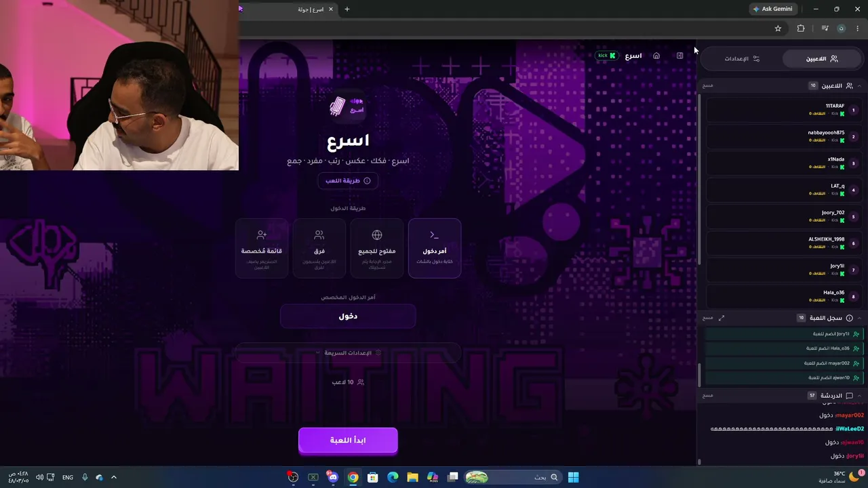
Task: Open Microsoft Edge from the taskbar
Action: point(393,477)
